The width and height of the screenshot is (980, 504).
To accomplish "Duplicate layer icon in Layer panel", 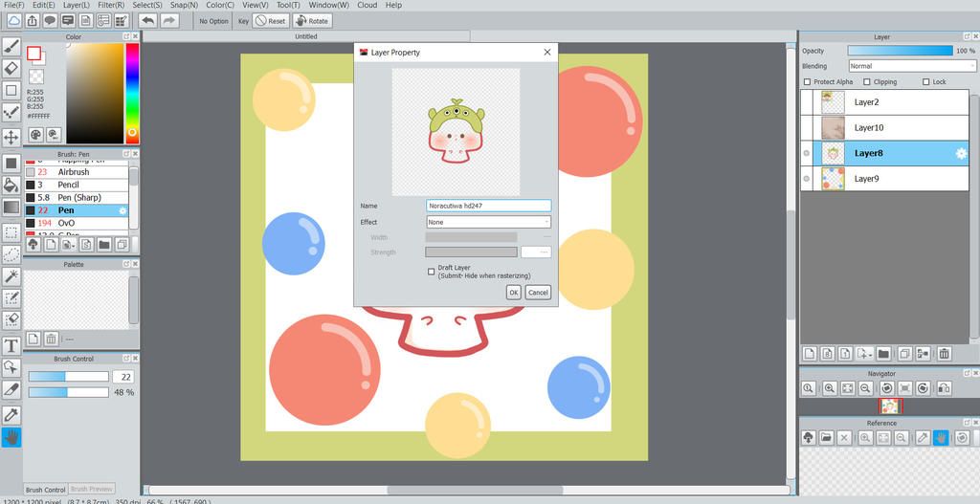I will click(904, 354).
